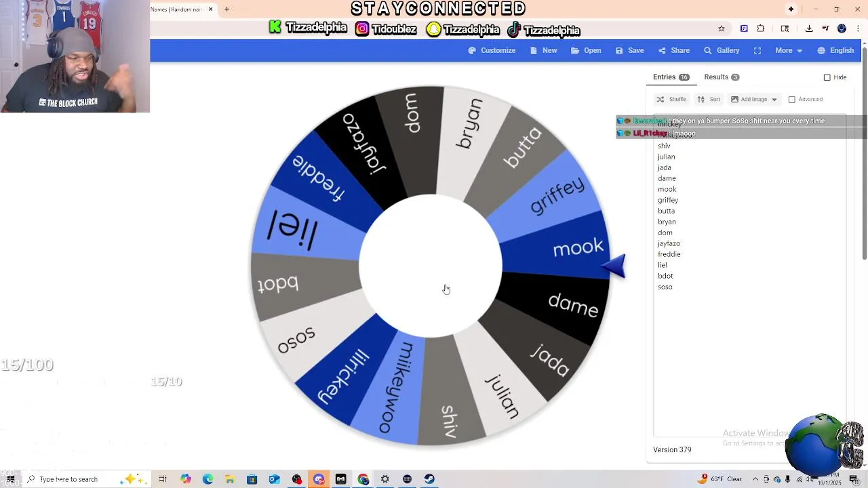Click 'freddie' in the entries list
This screenshot has width=868, height=488.
669,254
